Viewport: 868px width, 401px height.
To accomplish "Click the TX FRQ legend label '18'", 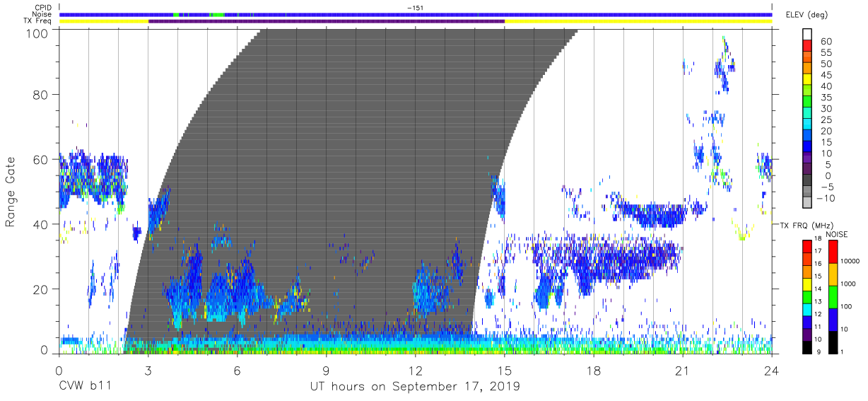I will tap(818, 239).
